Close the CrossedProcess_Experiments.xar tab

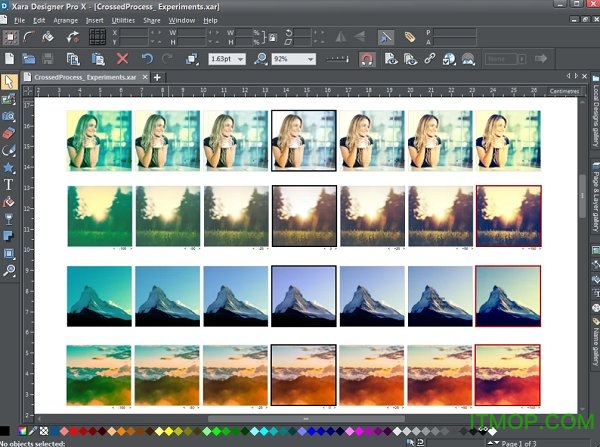coord(145,77)
